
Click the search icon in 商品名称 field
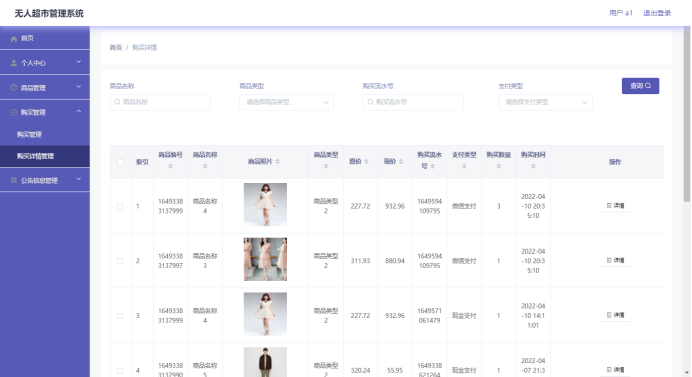(x=117, y=102)
